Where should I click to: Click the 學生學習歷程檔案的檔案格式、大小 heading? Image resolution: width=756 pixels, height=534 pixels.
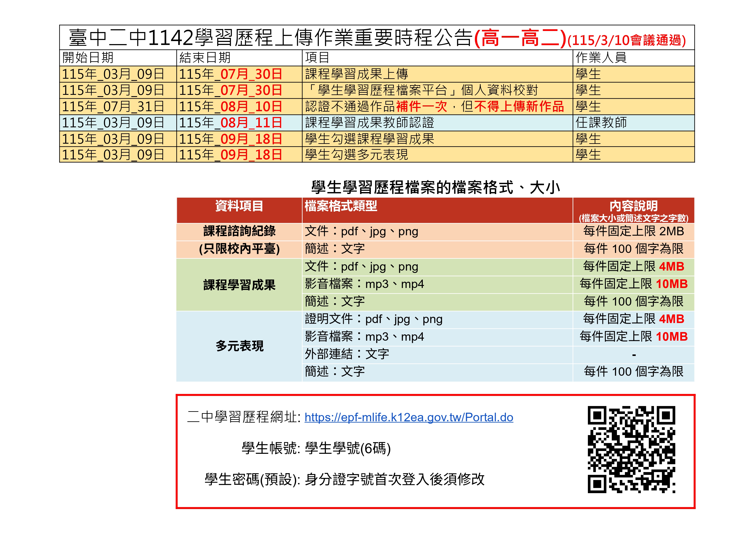point(435,188)
